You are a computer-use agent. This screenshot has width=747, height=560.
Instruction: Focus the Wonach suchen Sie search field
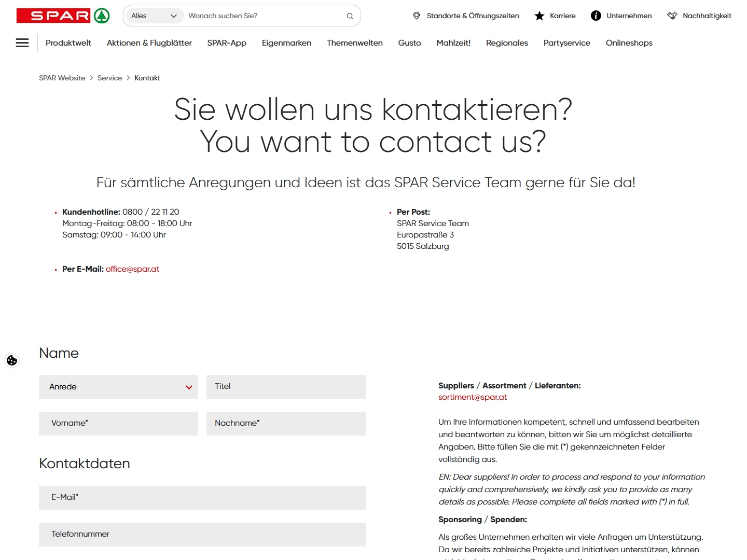(266, 16)
